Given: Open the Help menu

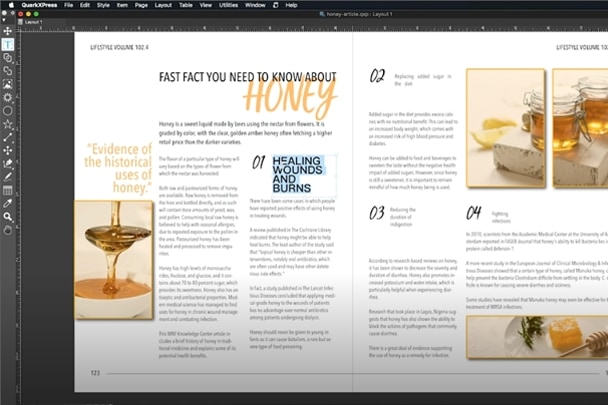Looking at the screenshot, I should 292,5.
